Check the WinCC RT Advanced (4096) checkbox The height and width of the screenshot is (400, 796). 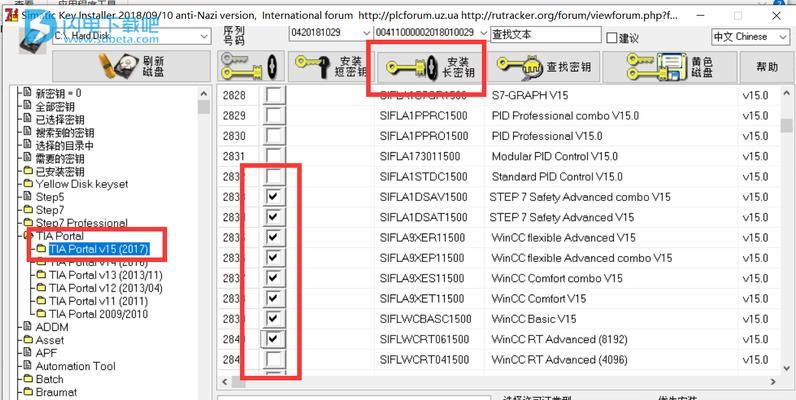(x=274, y=359)
